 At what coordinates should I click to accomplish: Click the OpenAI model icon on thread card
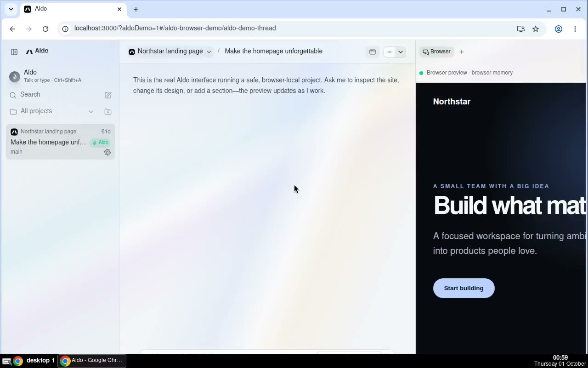(107, 152)
